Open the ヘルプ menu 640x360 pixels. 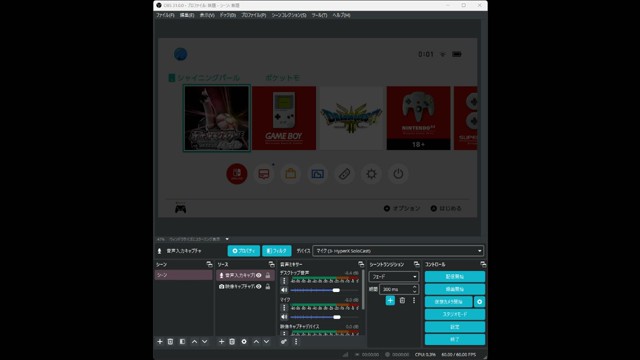341,15
